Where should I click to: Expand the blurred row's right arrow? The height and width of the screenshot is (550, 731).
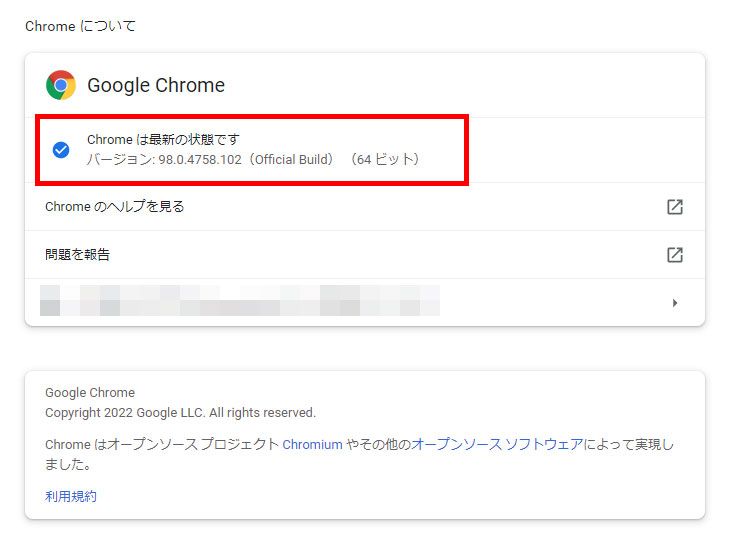(675, 303)
